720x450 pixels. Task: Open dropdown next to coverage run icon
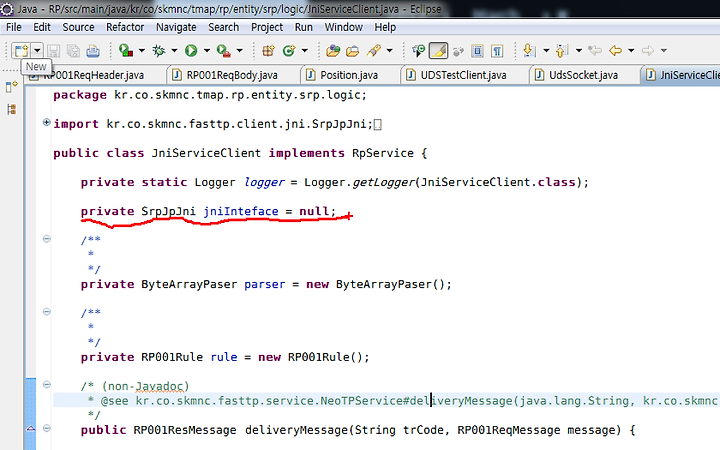tap(142, 51)
